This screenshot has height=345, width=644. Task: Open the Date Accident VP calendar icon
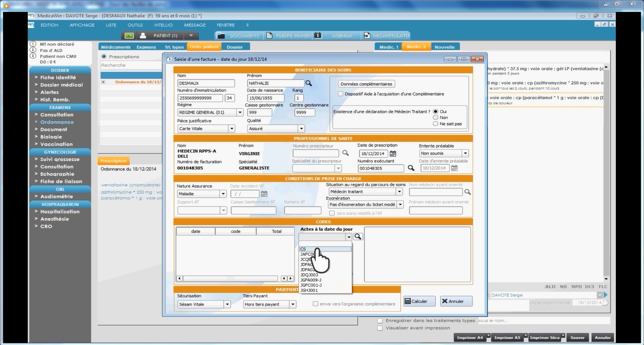tap(264, 194)
